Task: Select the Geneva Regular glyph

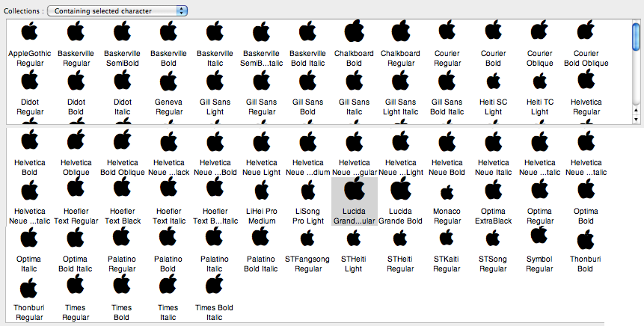Action: click(168, 82)
